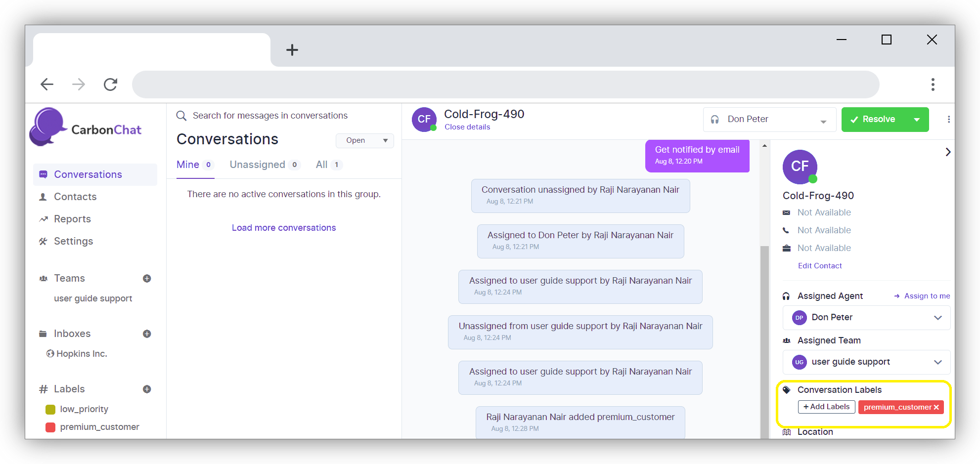980x464 pixels.
Task: Open the Resolve button dropdown arrow
Action: pos(917,120)
